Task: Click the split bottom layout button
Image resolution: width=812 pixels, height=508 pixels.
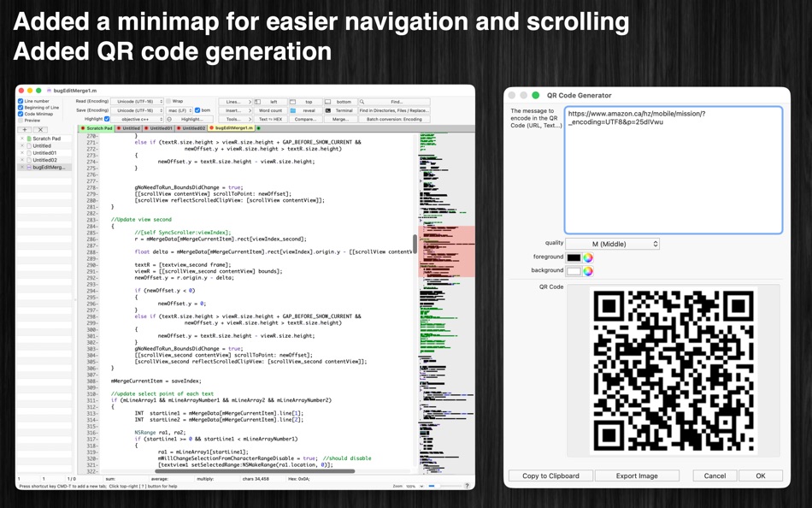Action: pyautogui.click(x=340, y=102)
